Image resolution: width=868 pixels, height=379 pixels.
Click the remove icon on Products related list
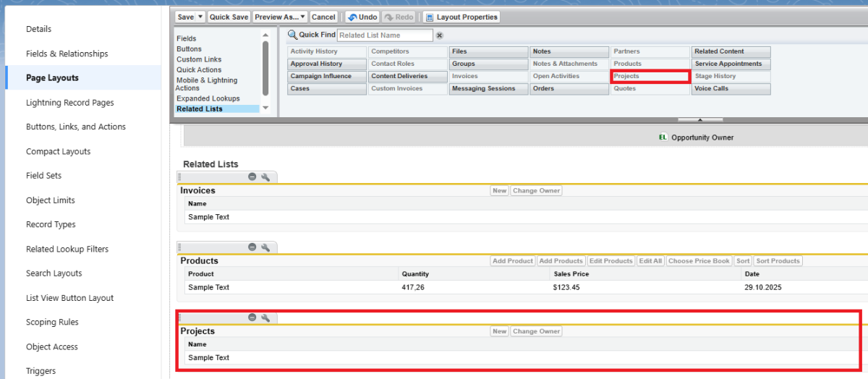[x=252, y=247]
